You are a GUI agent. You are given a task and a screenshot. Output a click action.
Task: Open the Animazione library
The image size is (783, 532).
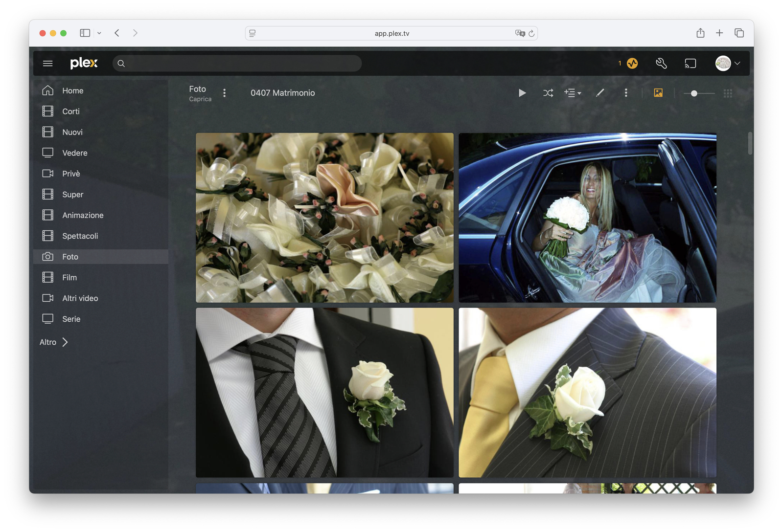point(83,215)
